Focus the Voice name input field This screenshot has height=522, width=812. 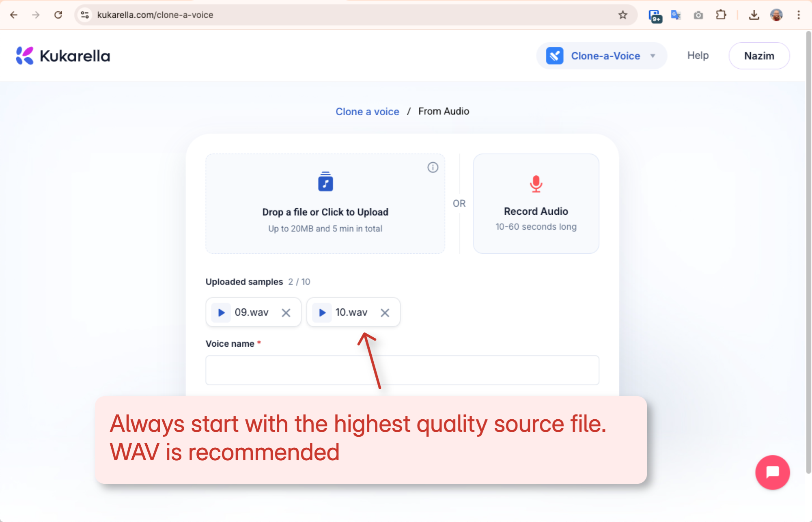[402, 370]
